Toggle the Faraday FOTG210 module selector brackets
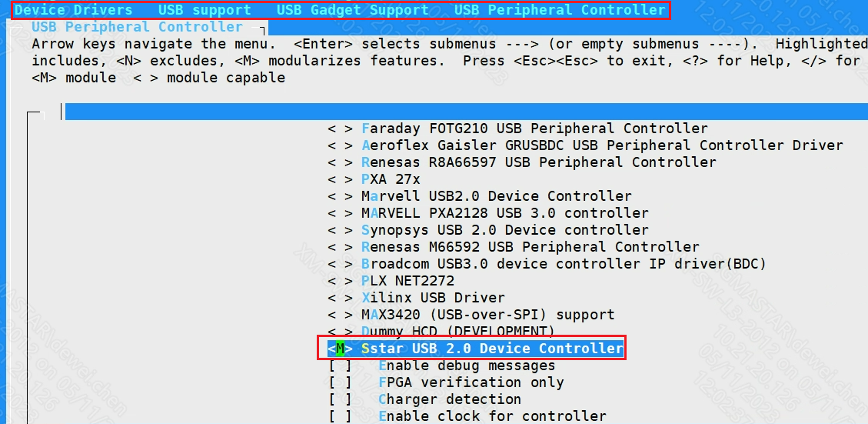Viewport: 868px width, 424px height. (x=340, y=129)
